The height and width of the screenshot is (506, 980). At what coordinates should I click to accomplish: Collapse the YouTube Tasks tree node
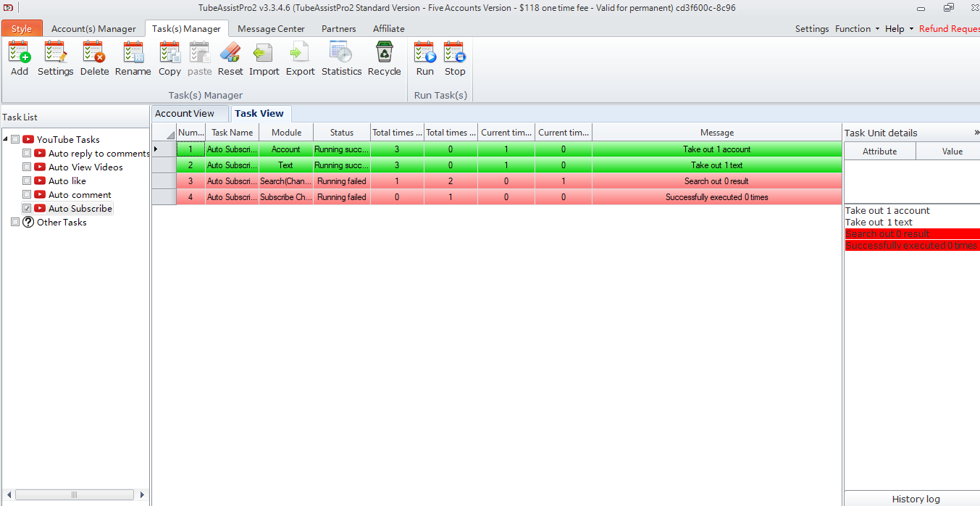pos(6,140)
